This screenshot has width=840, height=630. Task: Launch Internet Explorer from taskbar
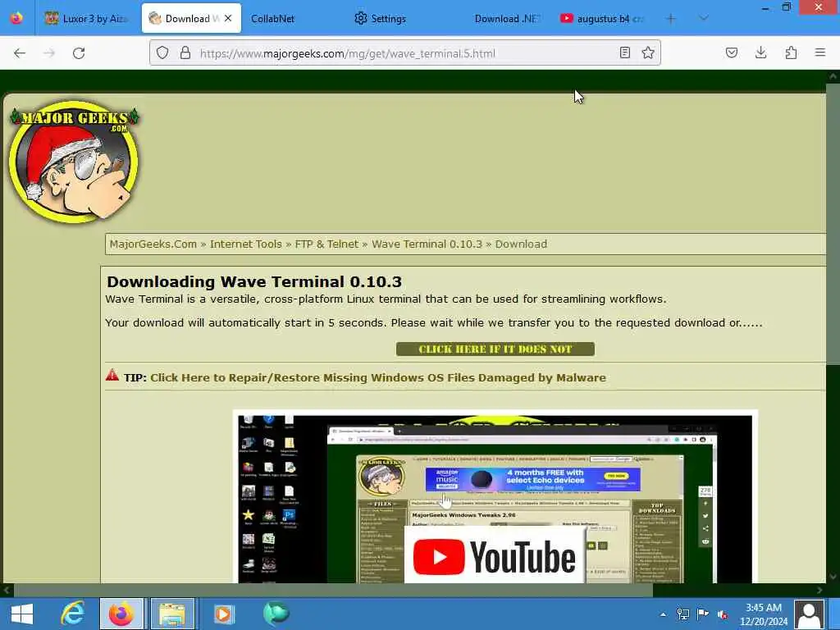point(72,614)
